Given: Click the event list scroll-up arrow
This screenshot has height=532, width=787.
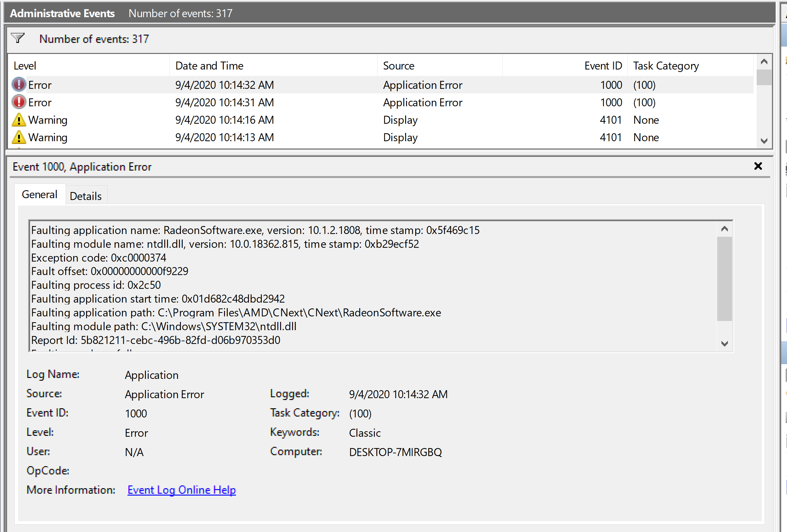Looking at the screenshot, I should tap(764, 62).
